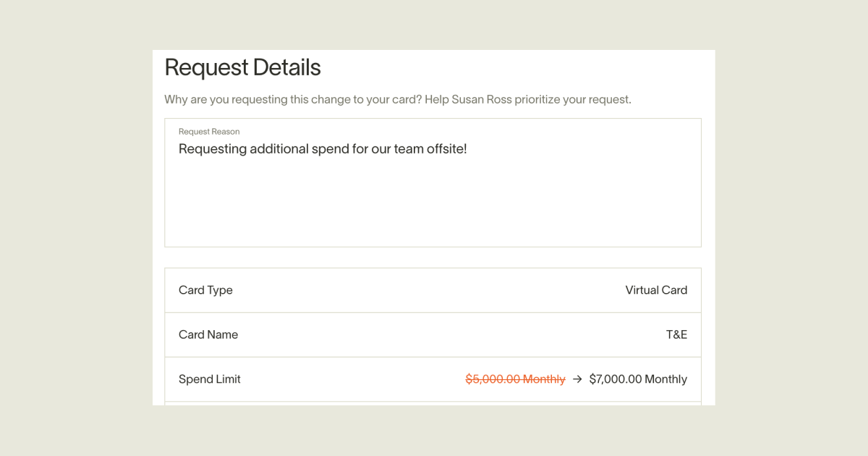Click the word 'Monthly' in the new limit
868x456 pixels.
665,379
